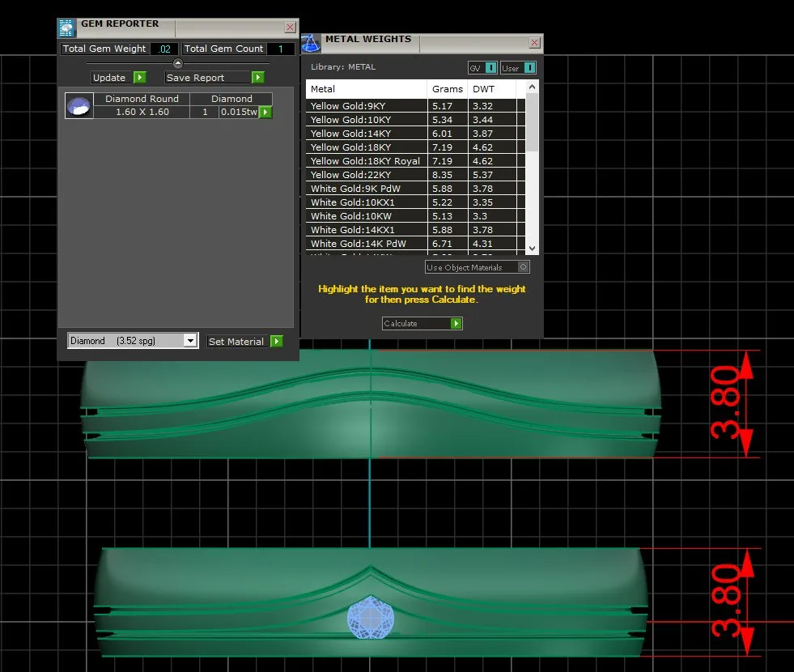Enable Use Object Materials option
The image size is (794, 672).
pos(523,267)
